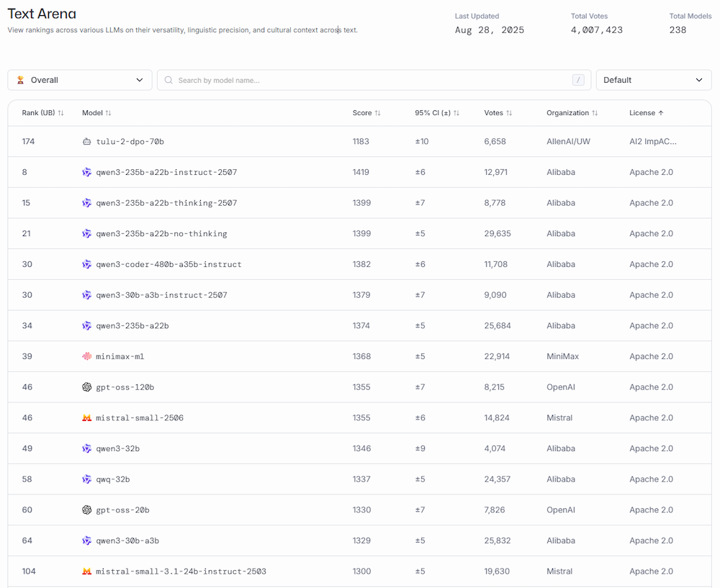Click the chevron in the Default dropdown
Screen dimensions: 720x588
(698, 80)
